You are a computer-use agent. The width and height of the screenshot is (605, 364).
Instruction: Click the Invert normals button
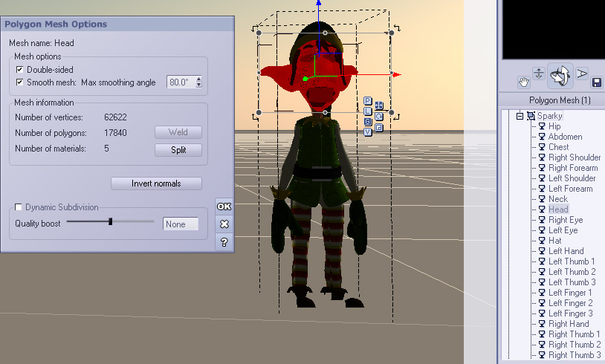156,183
